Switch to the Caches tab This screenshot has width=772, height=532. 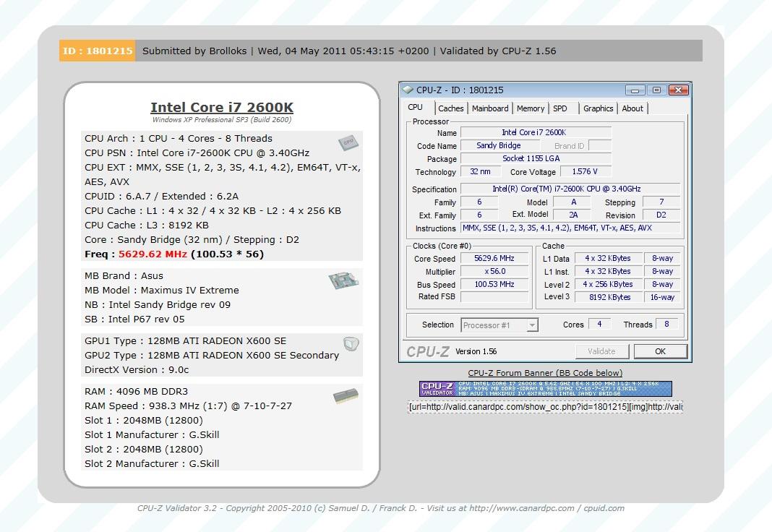click(x=450, y=108)
